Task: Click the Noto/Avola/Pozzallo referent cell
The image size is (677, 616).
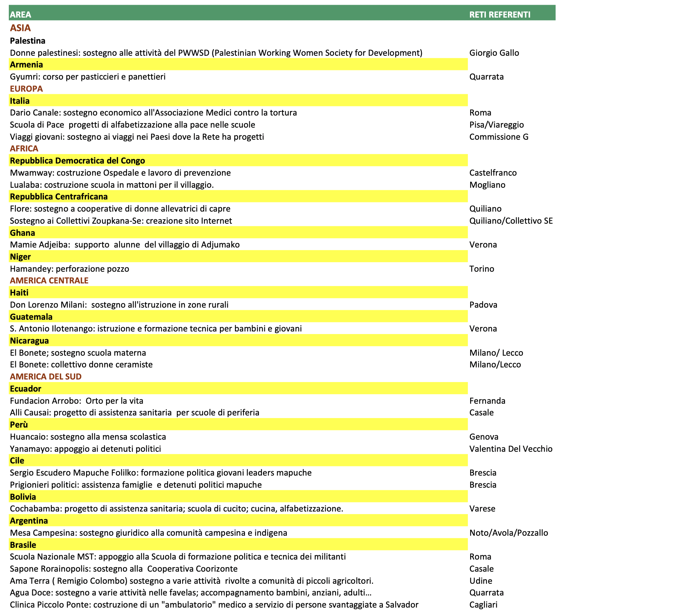Action: pyautogui.click(x=509, y=533)
